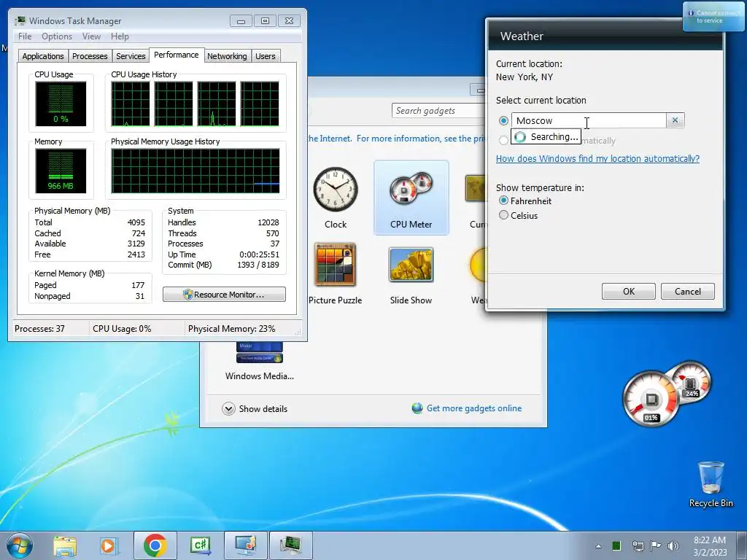Screen dimensions: 747x560
Task: Expand Show details in gadget gallery
Action: (x=255, y=408)
